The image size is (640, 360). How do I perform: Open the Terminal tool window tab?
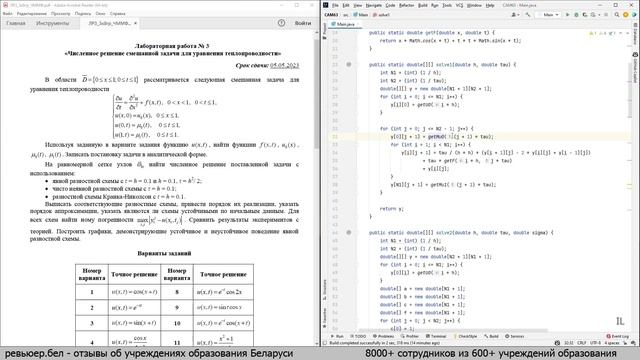tap(436, 336)
